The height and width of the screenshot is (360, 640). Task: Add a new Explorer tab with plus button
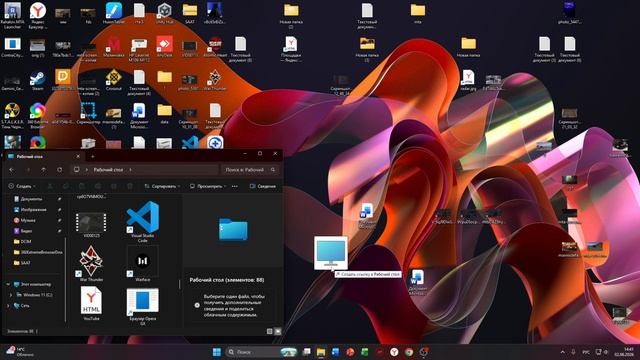click(93, 156)
